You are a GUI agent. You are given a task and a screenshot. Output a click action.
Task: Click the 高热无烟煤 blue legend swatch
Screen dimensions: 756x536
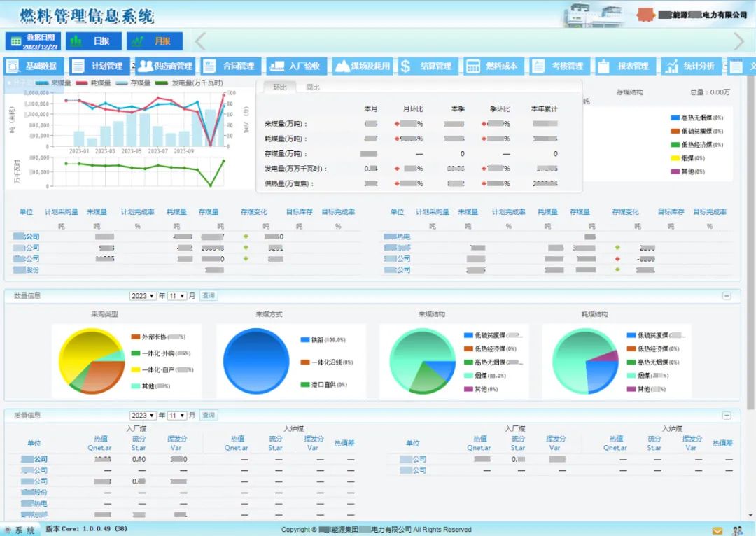coord(675,118)
